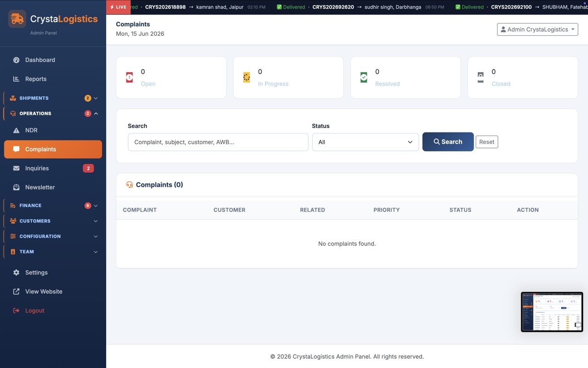Click the Operations headset icon

click(13, 114)
